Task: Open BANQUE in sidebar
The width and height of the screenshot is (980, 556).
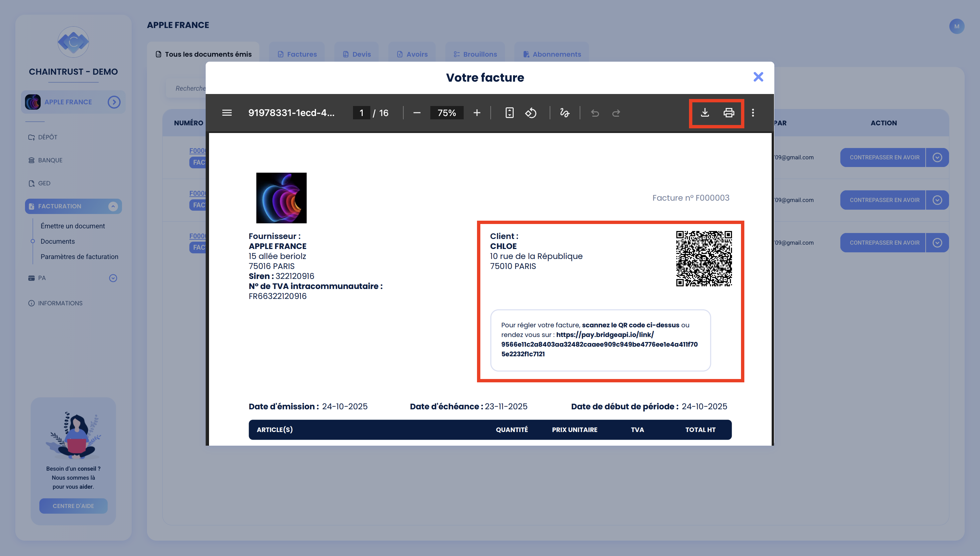Action: tap(45, 160)
